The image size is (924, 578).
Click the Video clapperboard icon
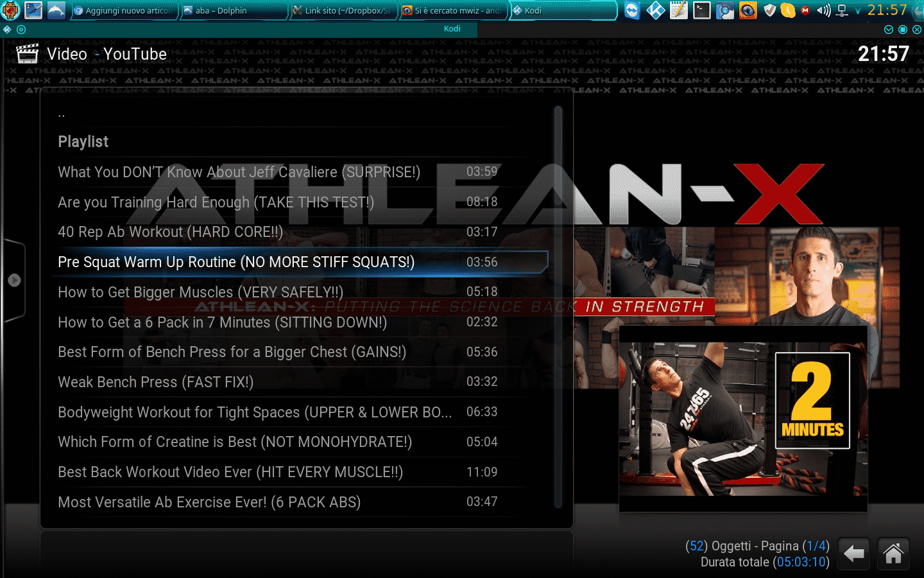pos(27,54)
